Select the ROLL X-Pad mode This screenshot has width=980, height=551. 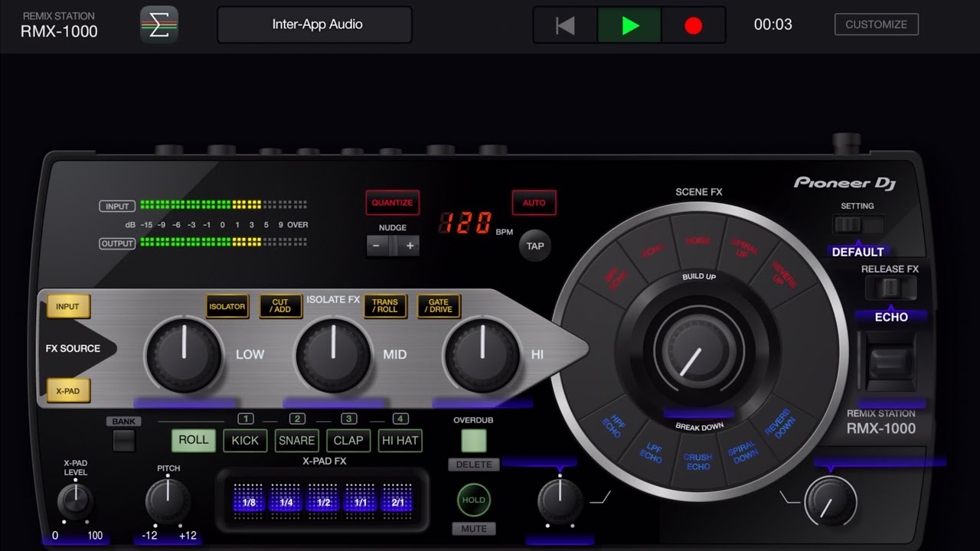coord(194,440)
